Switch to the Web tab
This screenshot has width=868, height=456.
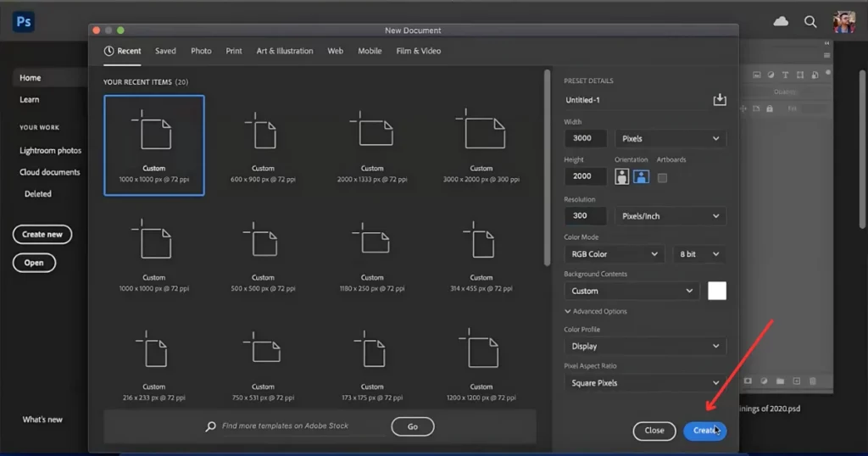tap(335, 51)
